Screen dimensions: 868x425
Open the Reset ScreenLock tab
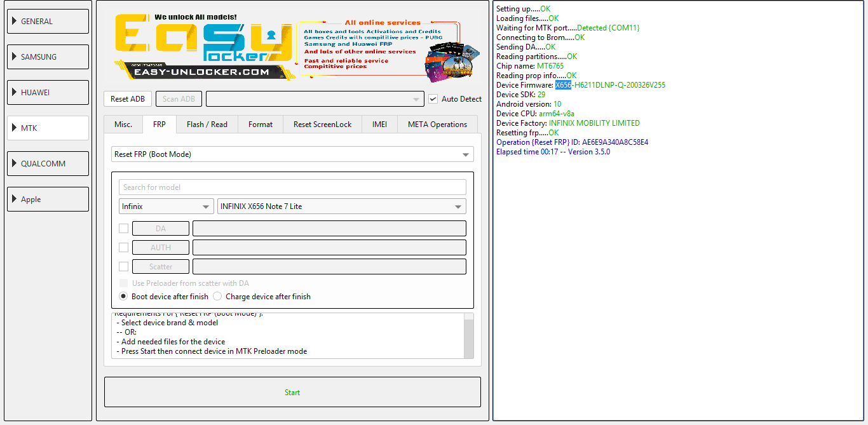(x=322, y=125)
